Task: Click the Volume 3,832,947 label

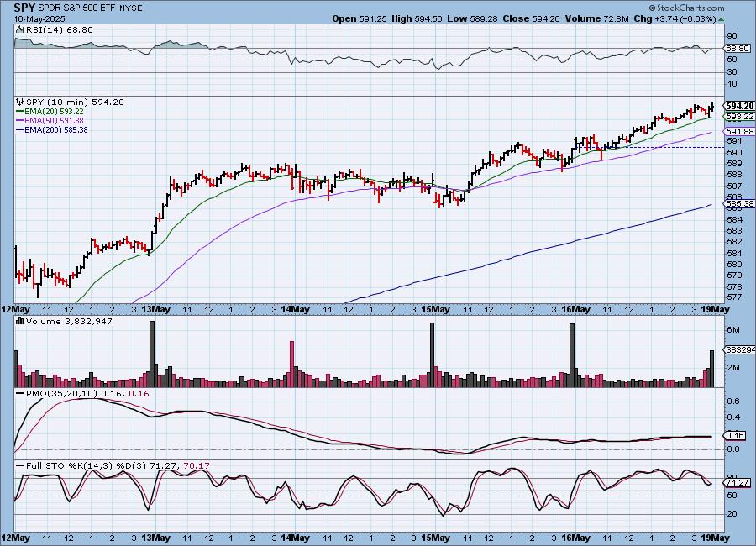Action: (69, 321)
